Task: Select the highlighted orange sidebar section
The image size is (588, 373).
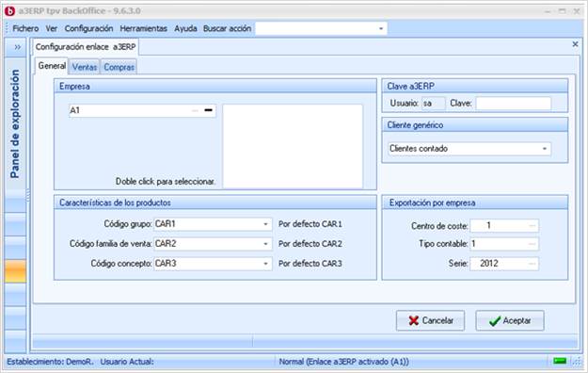Action: click(15, 270)
